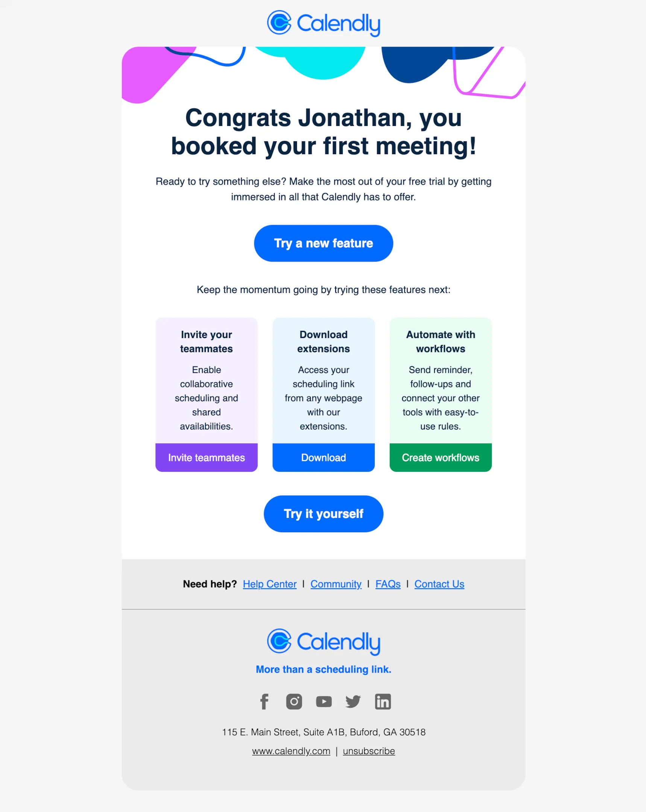Click the Invite teammates button
The width and height of the screenshot is (646, 812).
point(206,458)
